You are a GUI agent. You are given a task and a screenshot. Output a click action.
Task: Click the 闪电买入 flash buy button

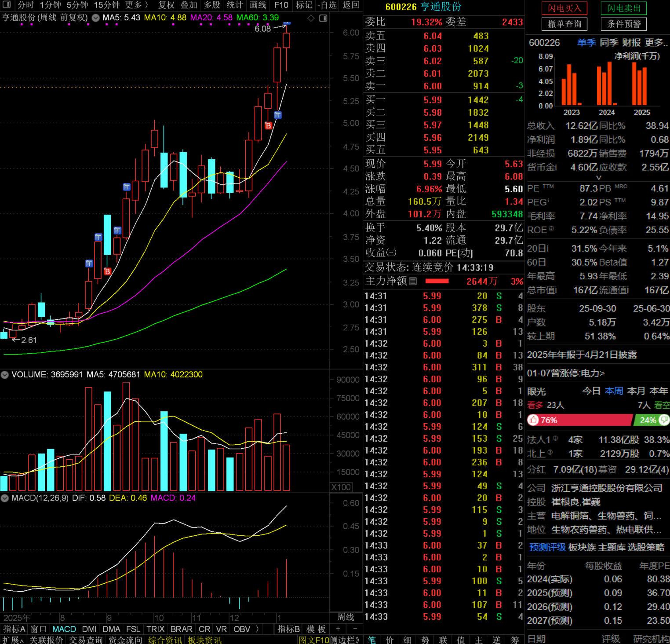pyautogui.click(x=564, y=8)
